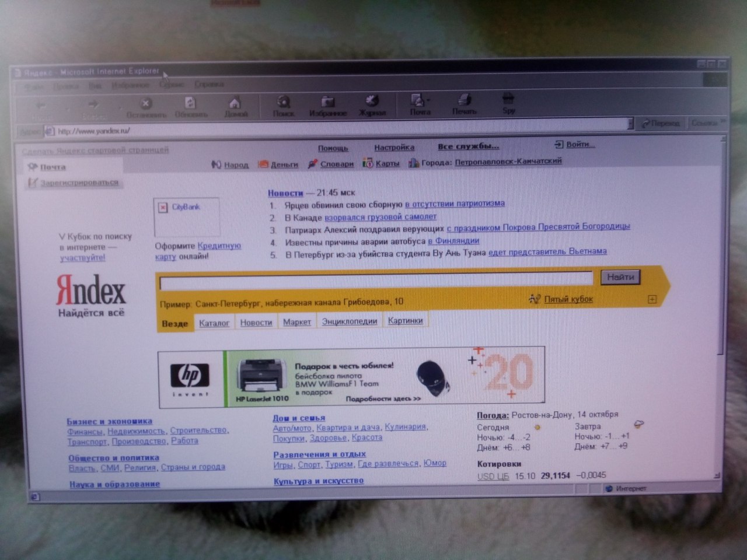This screenshot has width=747, height=560.
Task: Open the Справка menu
Action: click(209, 84)
